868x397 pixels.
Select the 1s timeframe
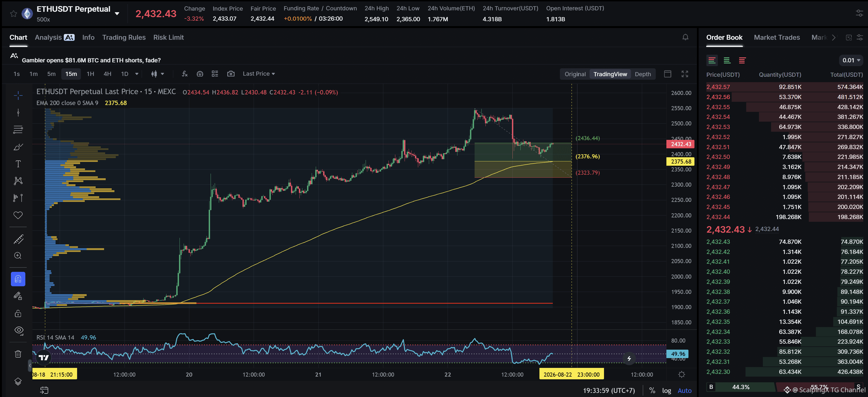[17, 74]
